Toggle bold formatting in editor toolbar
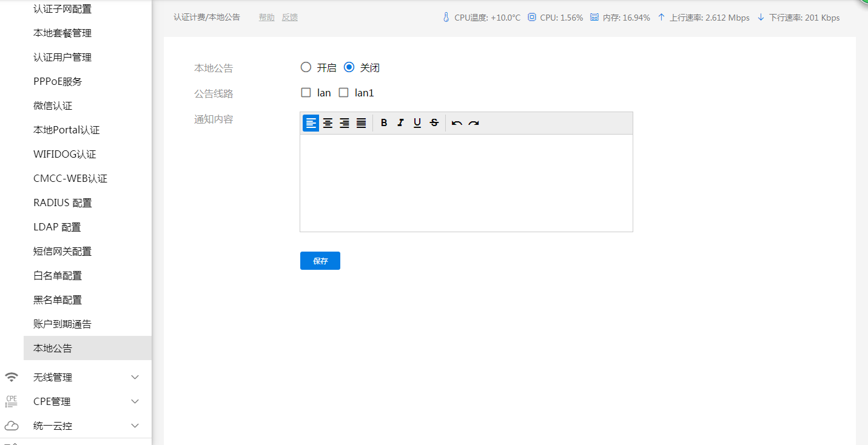 tap(384, 123)
